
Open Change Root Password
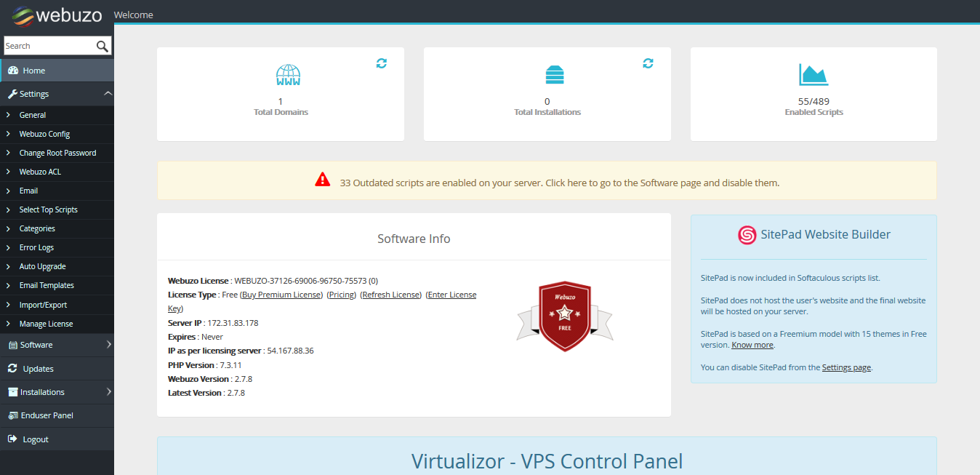(x=57, y=153)
